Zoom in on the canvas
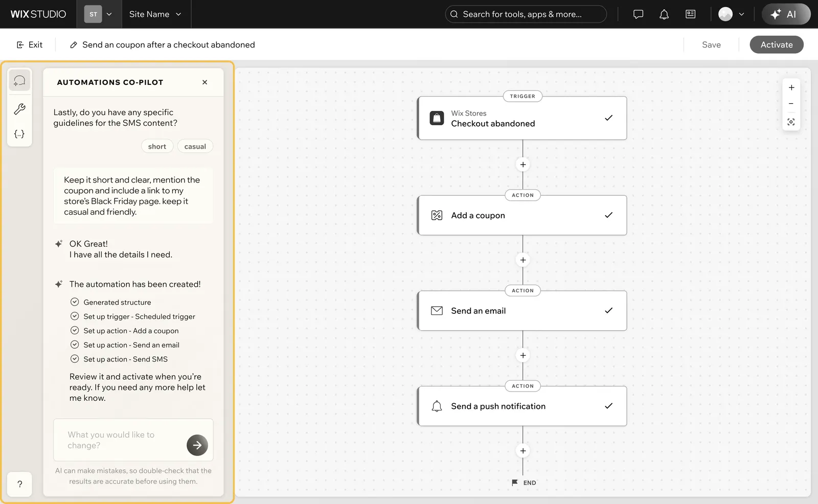818x504 pixels. pyautogui.click(x=791, y=88)
